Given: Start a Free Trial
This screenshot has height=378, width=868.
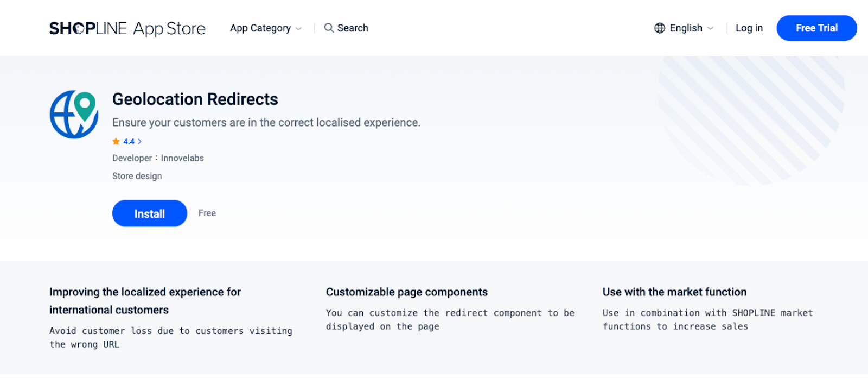Looking at the screenshot, I should [x=816, y=28].
